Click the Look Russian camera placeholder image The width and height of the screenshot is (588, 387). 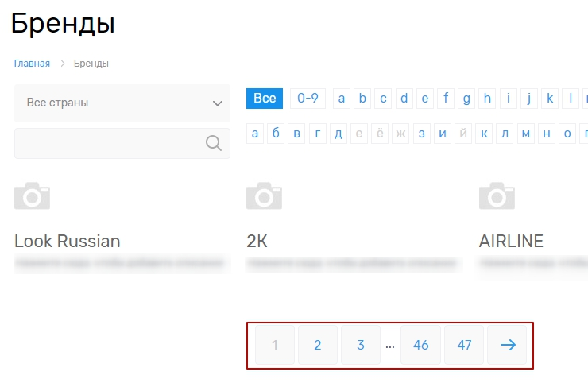pos(32,195)
